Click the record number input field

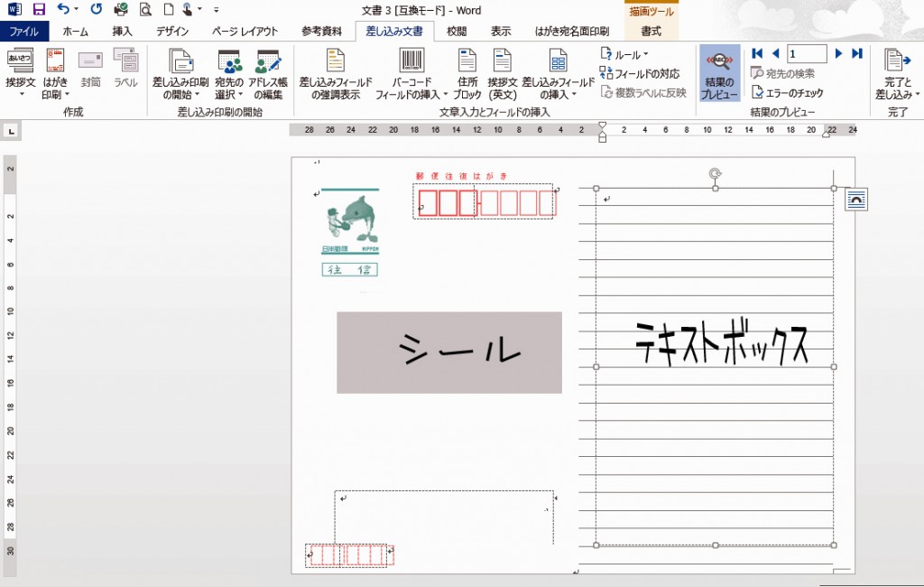coord(806,54)
